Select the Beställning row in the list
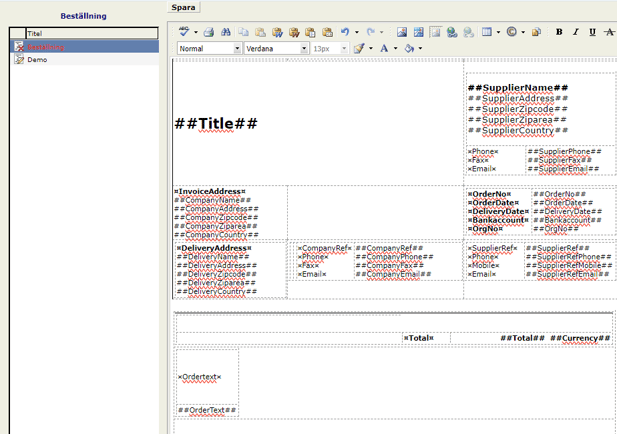617x434 pixels. [x=46, y=47]
